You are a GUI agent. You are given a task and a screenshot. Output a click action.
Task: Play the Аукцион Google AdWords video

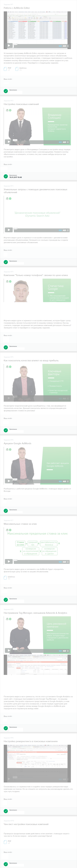(x=9, y=481)
